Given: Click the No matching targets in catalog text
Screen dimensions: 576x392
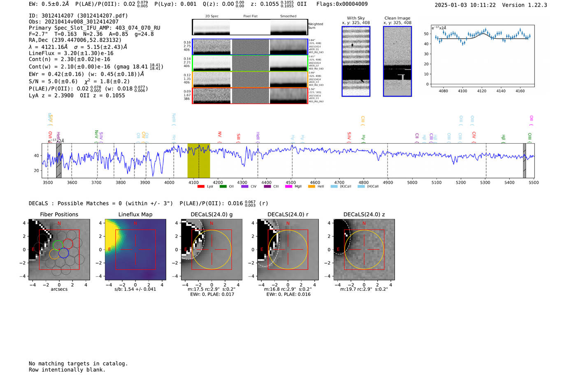Looking at the screenshot, I should click(x=78, y=364).
